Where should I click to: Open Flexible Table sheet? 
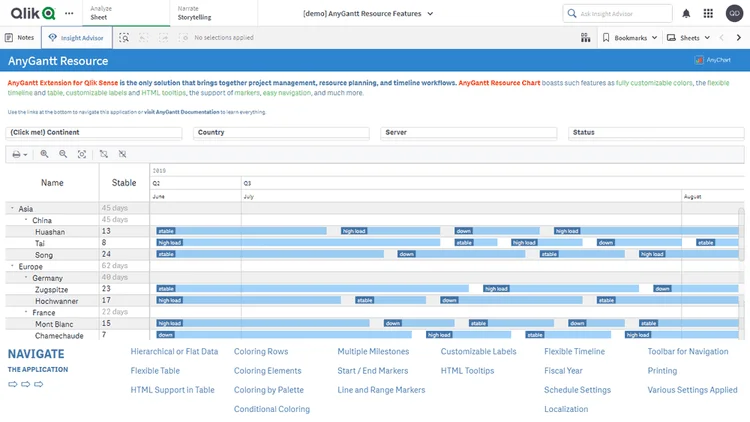click(x=155, y=371)
